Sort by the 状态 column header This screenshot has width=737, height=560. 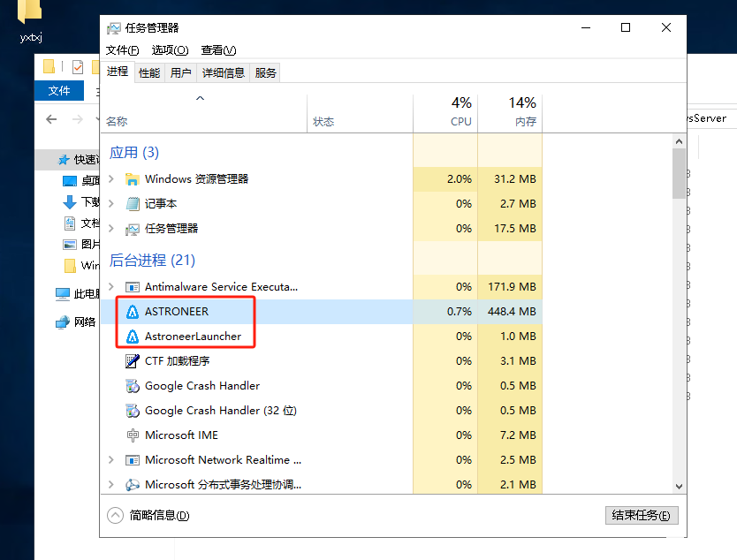coord(360,113)
